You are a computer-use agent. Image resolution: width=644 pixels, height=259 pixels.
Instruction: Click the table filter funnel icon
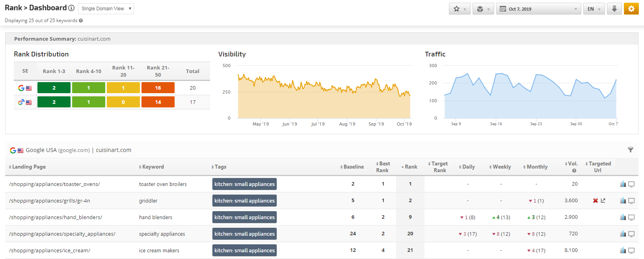[x=631, y=150]
